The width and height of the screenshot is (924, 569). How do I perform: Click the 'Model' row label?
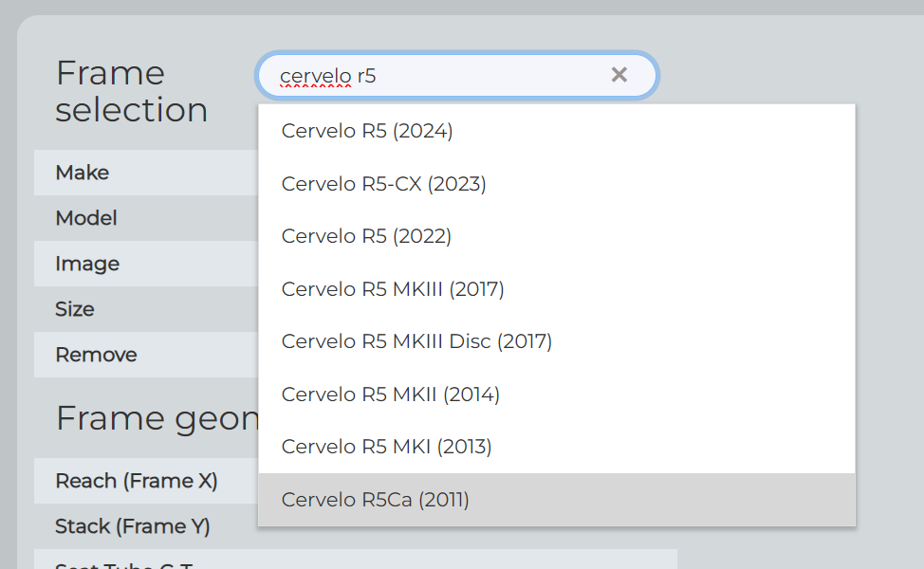86,218
